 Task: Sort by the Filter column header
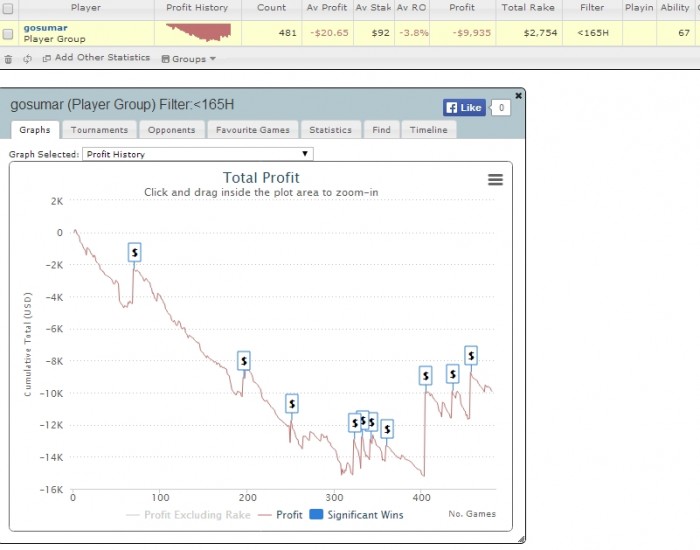592,8
